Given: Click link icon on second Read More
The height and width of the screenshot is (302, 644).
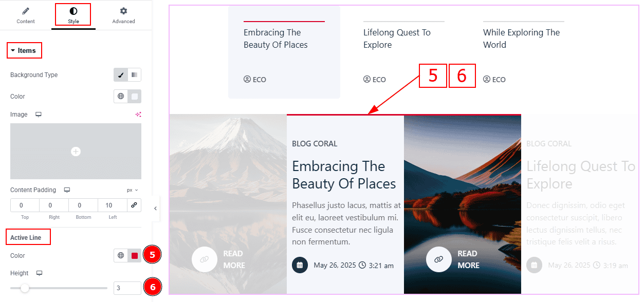Looking at the screenshot, I should [x=438, y=259].
